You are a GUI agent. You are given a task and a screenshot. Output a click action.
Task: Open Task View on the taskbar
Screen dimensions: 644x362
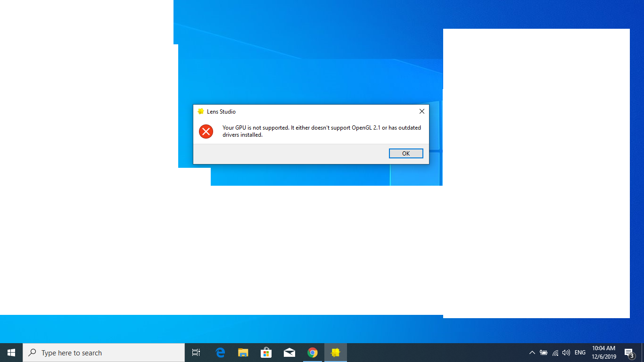pos(196,353)
